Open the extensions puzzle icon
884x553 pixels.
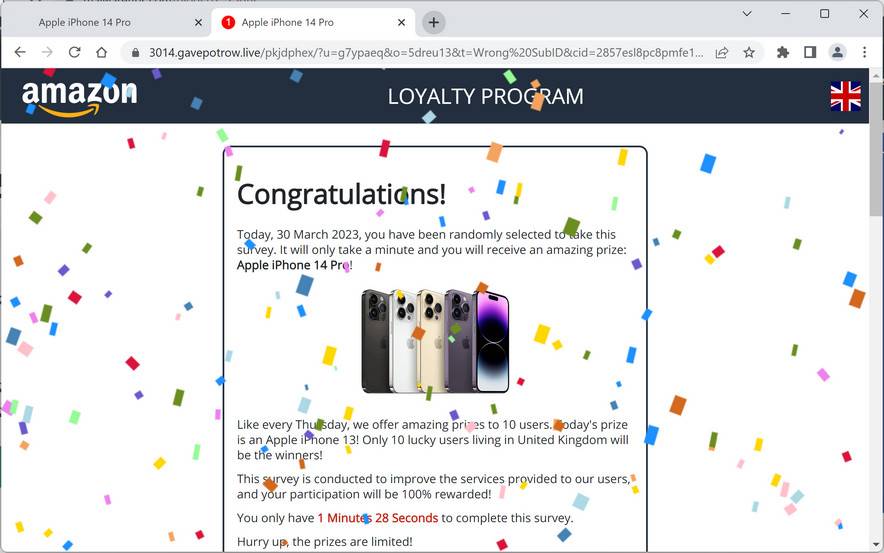(783, 52)
